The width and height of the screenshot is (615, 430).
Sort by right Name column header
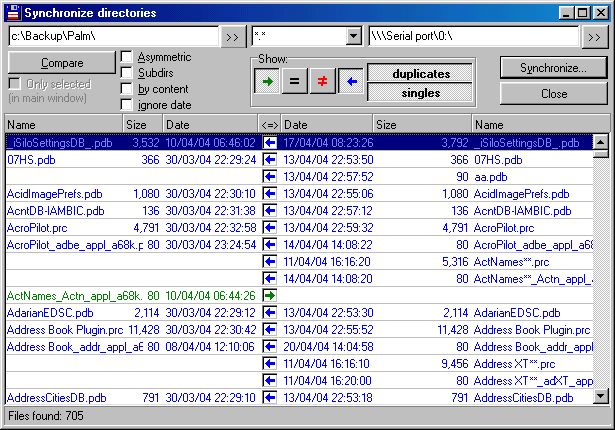click(540, 124)
